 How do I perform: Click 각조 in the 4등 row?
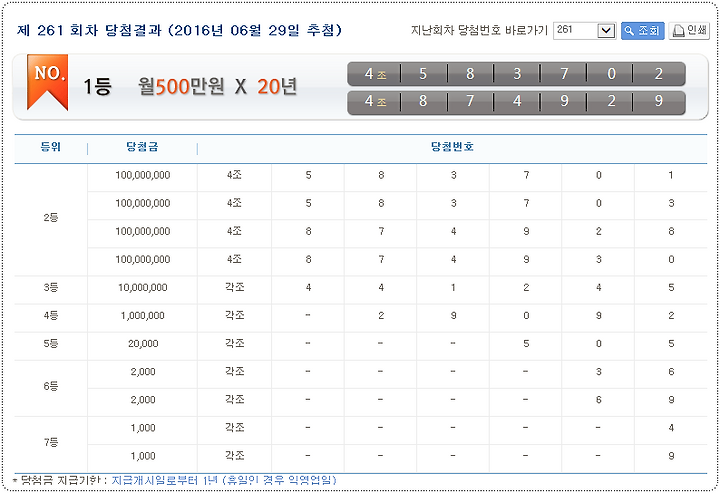tap(235, 315)
